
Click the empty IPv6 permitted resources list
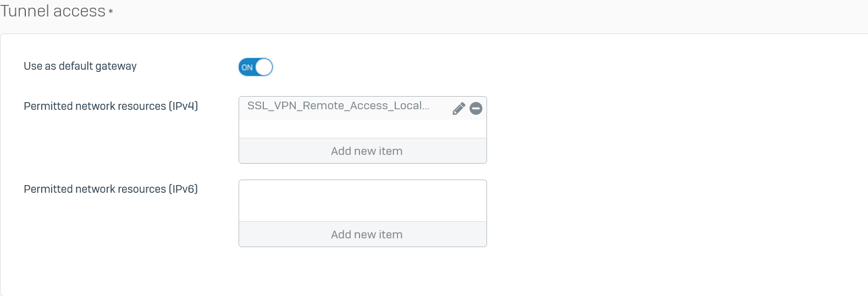(x=363, y=201)
